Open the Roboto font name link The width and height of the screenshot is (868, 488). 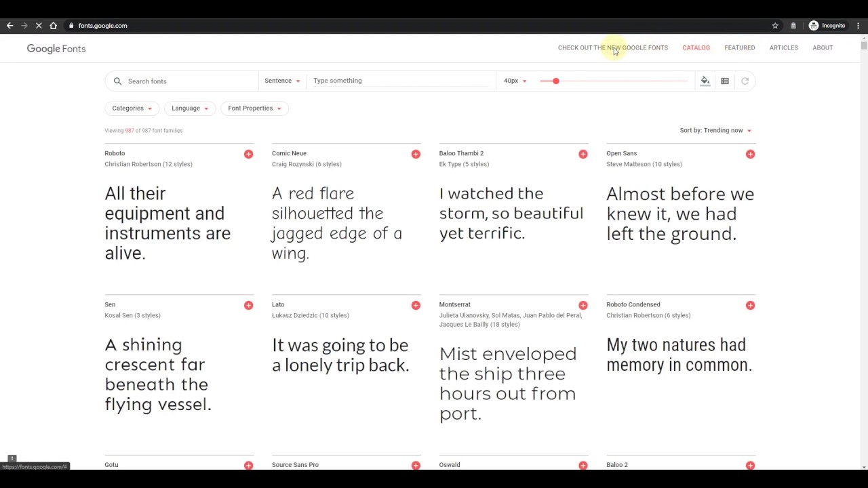(115, 153)
